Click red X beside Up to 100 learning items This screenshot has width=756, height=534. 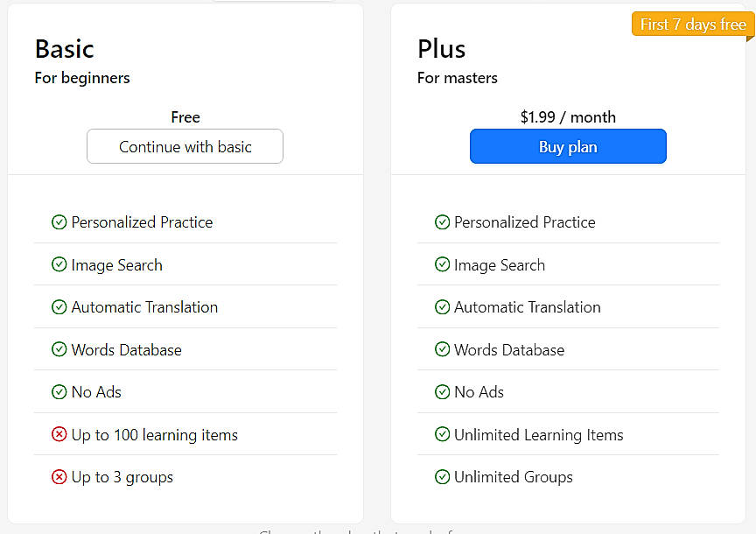pos(59,434)
